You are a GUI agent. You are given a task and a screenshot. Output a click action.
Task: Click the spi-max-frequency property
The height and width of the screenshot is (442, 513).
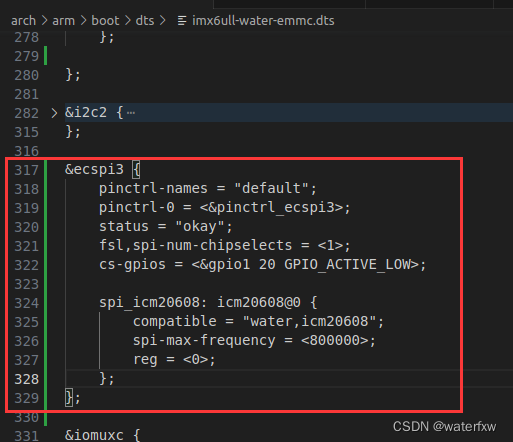click(204, 341)
